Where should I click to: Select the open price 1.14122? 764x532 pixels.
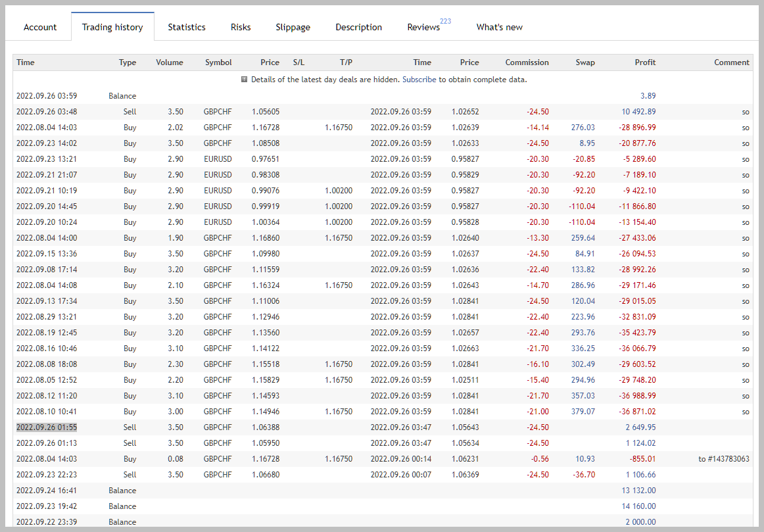coord(266,349)
